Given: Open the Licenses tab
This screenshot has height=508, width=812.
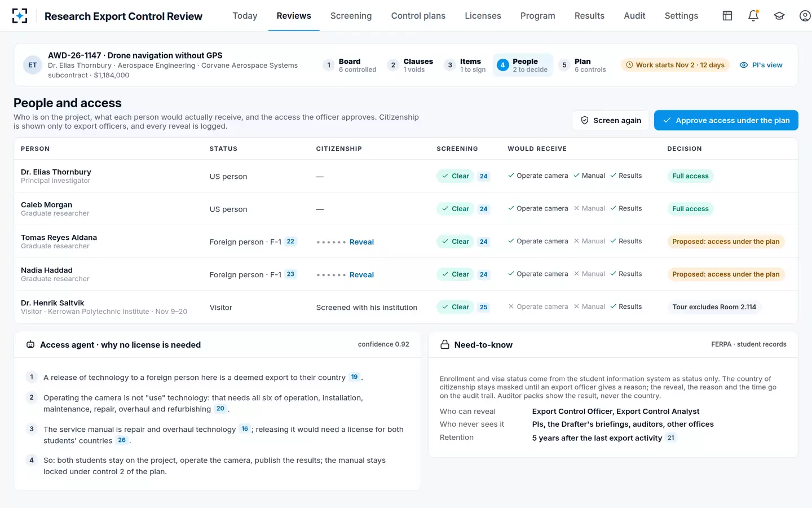Looking at the screenshot, I should pyautogui.click(x=483, y=16).
